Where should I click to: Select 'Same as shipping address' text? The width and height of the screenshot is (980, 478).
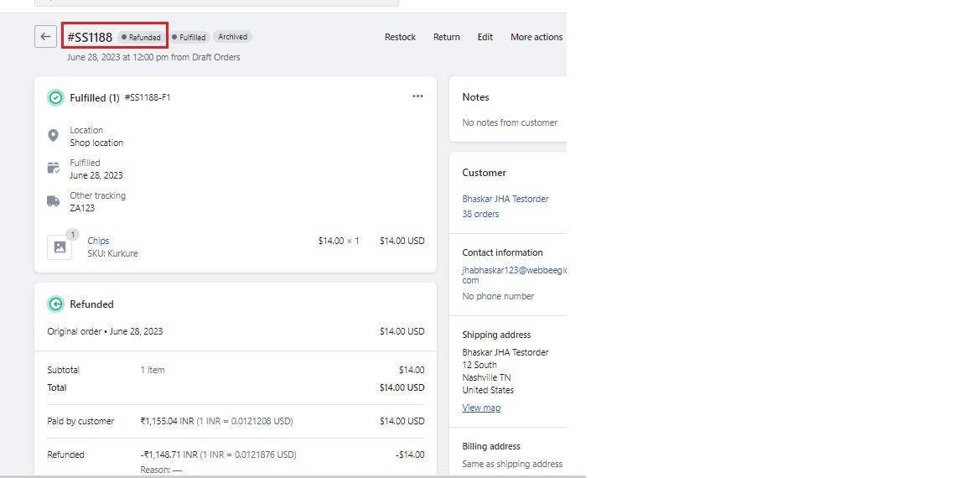click(512, 464)
